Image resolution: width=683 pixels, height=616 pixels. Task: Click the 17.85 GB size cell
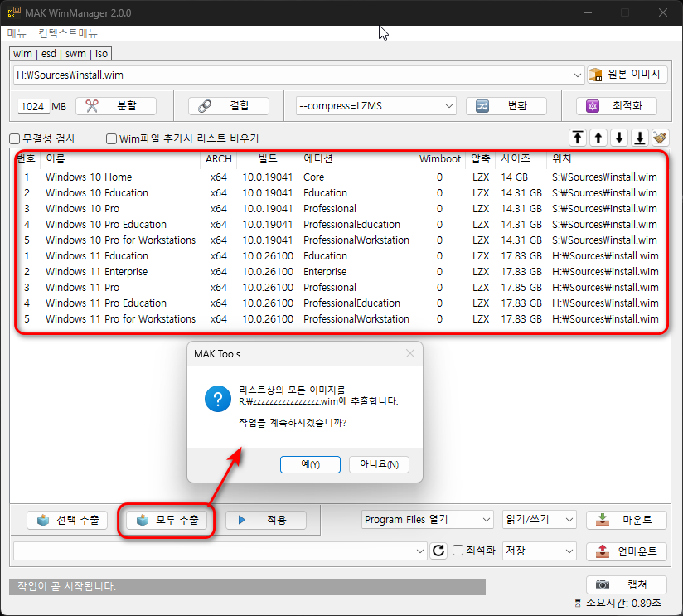tap(521, 288)
